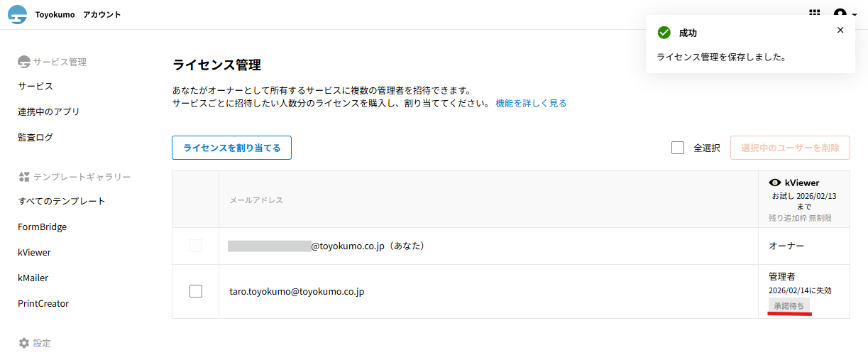
Task: Click the kViewer eye icon in column header
Action: click(x=775, y=182)
